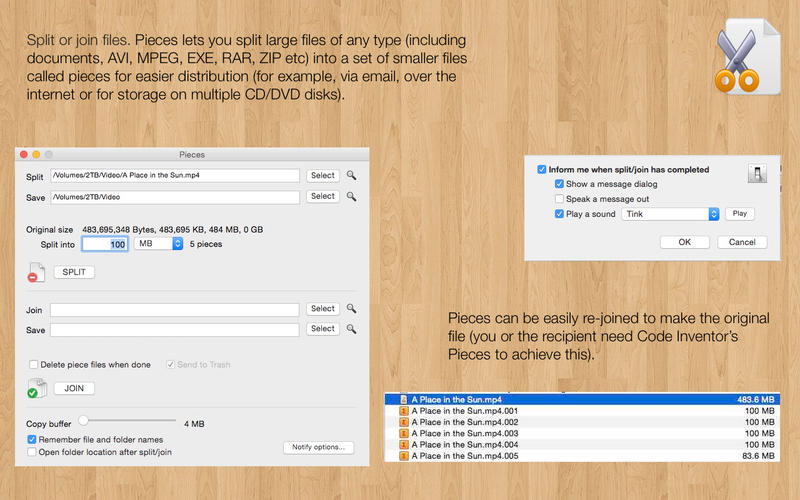Viewport: 800px width, 500px height.
Task: Toggle Delete piece files when done
Action: 34,365
